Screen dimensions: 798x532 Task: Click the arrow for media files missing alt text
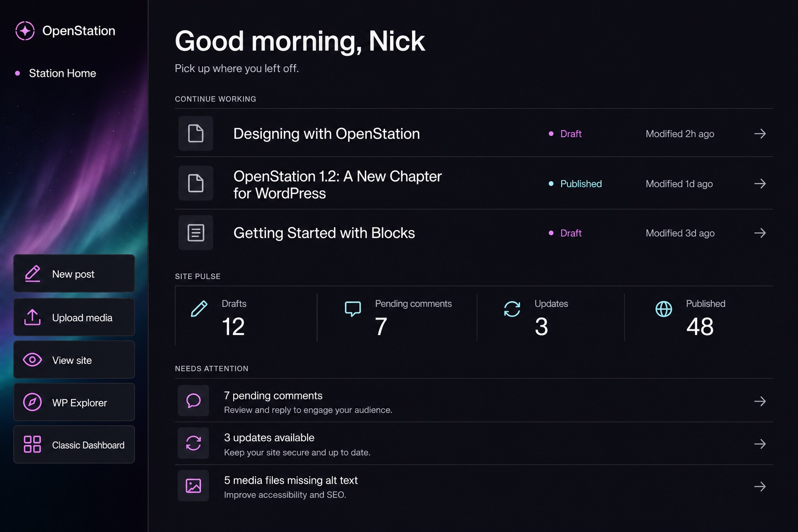pos(760,486)
